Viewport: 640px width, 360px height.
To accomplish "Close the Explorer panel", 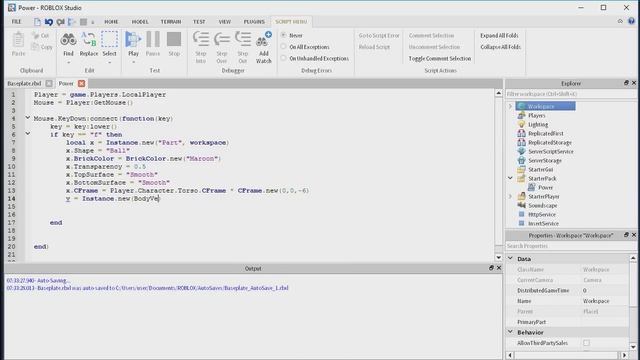I will pos(634,83).
